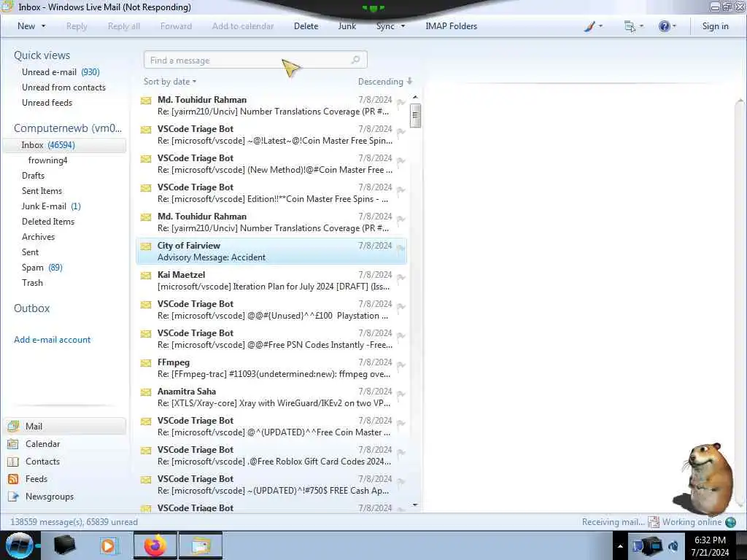Open the FFmpeg trac #11093 message
747x560 pixels.
(271, 367)
